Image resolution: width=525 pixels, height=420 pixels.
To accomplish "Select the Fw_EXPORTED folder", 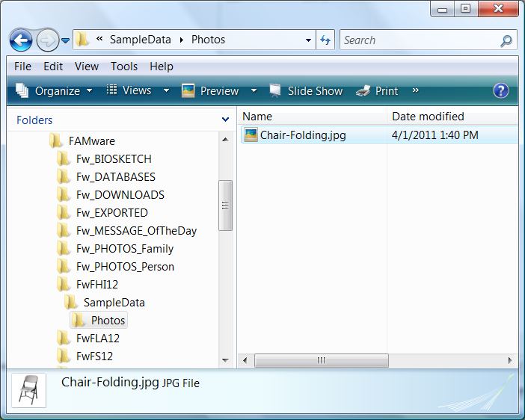I will click(102, 213).
